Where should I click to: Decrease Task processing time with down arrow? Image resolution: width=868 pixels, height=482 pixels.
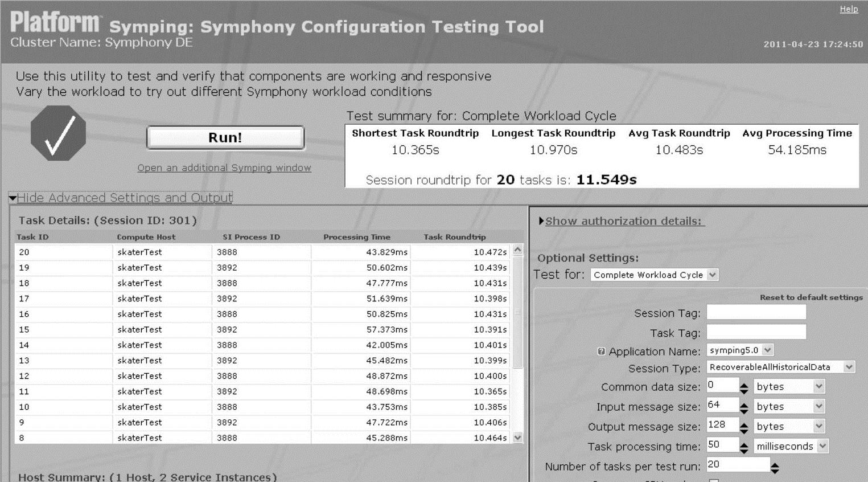(x=744, y=451)
